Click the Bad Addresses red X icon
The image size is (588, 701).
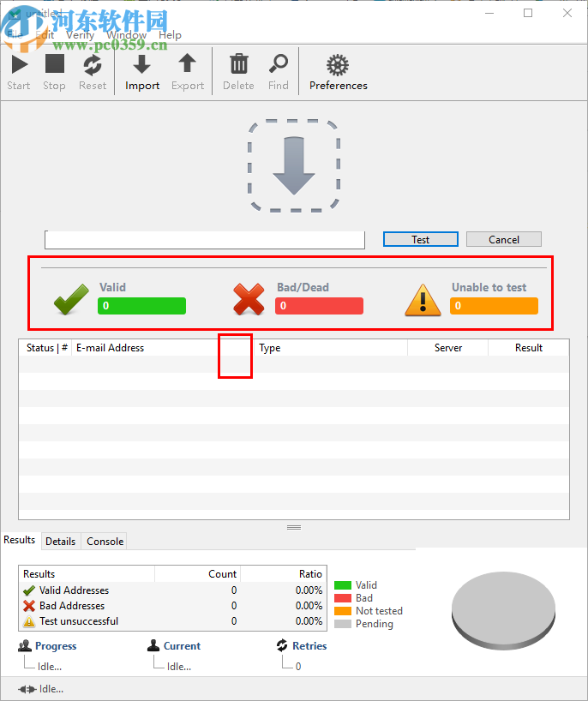tap(29, 606)
